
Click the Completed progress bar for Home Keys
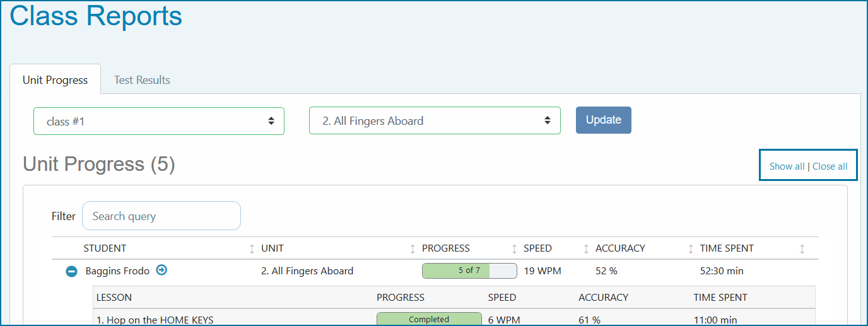pos(429,319)
